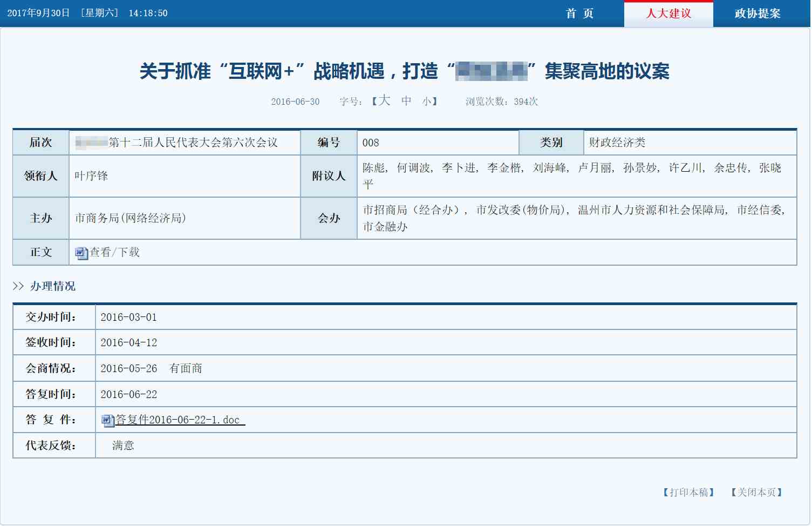Open the 查看/下载 document link
812x526 pixels.
pyautogui.click(x=115, y=252)
